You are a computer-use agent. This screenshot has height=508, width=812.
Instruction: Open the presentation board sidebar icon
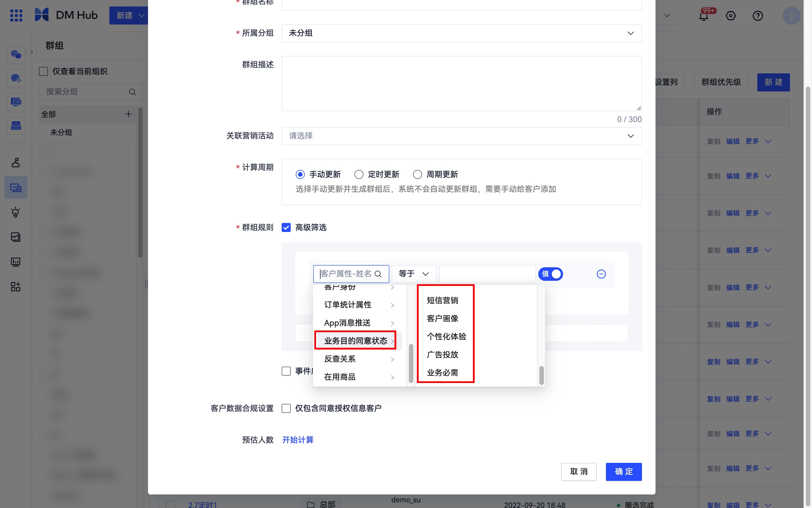pos(16,262)
